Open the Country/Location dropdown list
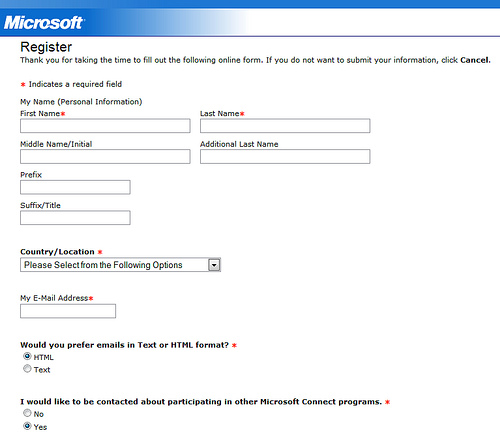Screen dimensions: 500x433 tap(120, 265)
